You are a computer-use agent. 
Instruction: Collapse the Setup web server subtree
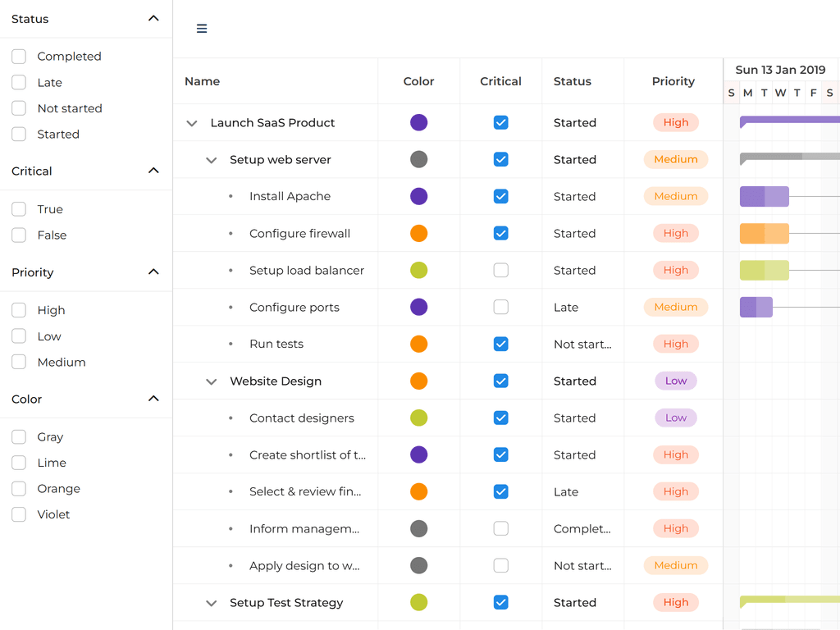pos(211,159)
